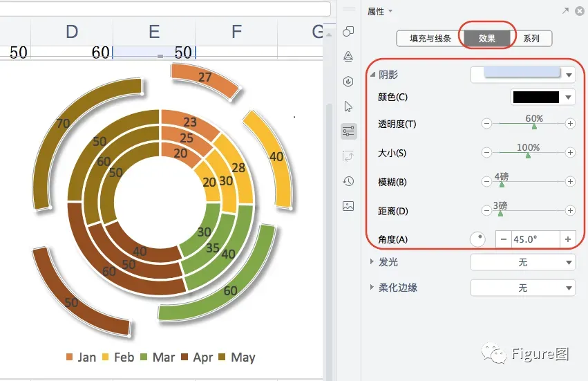Click the cell containing 50 in column E
Image resolution: width=588 pixels, height=381 pixels.
pos(154,53)
